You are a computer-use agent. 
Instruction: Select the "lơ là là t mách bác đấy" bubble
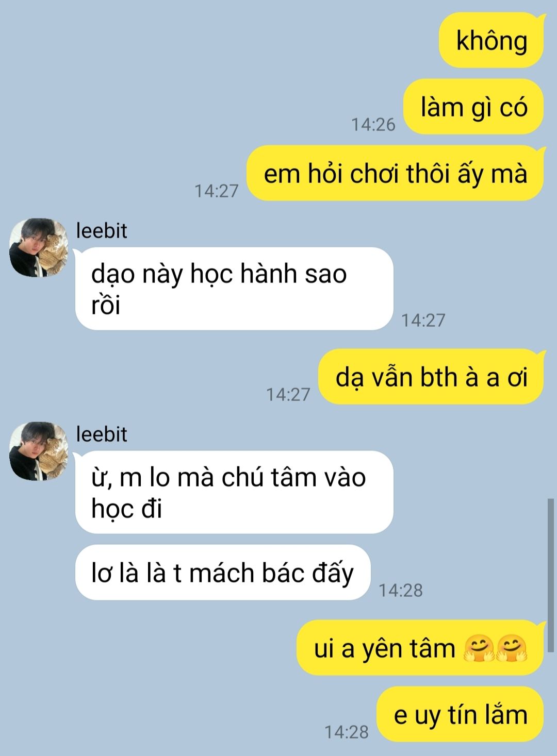tap(223, 573)
